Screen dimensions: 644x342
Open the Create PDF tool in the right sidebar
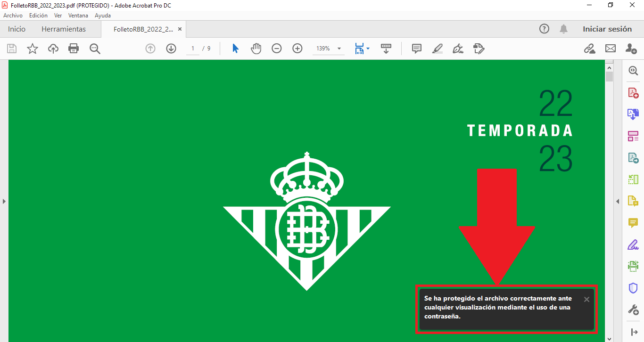pyautogui.click(x=633, y=92)
